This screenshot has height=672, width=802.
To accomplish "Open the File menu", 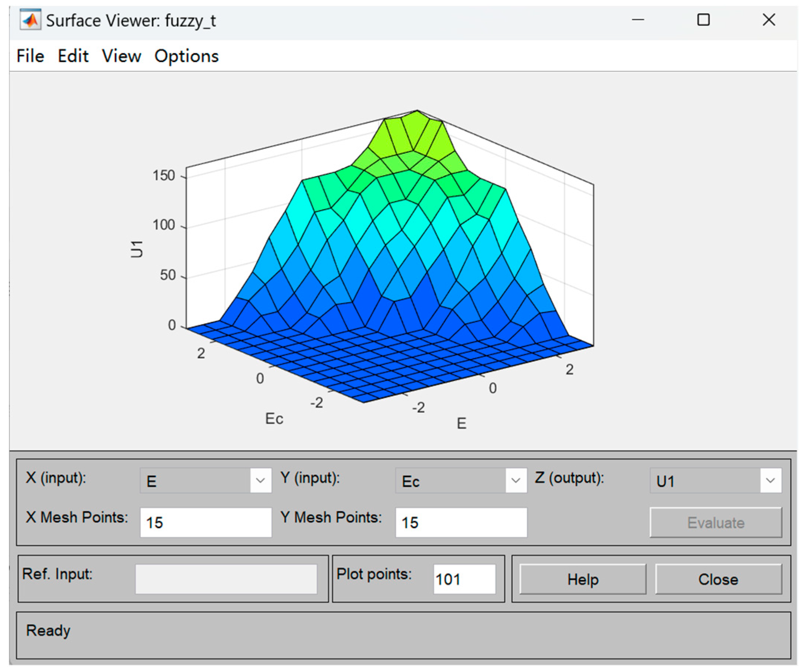I will point(30,56).
